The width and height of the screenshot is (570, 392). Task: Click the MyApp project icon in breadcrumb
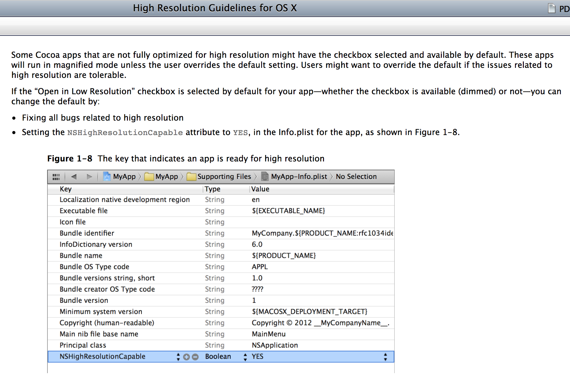(107, 177)
